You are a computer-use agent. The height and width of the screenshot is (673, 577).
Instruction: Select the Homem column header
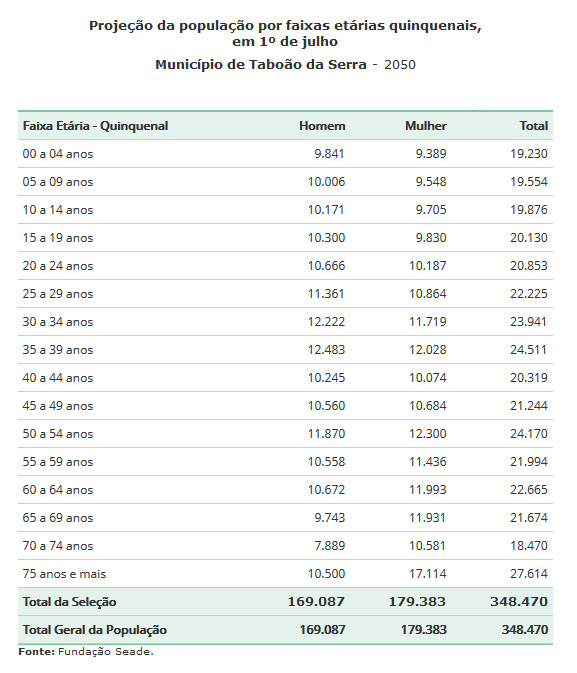click(322, 126)
